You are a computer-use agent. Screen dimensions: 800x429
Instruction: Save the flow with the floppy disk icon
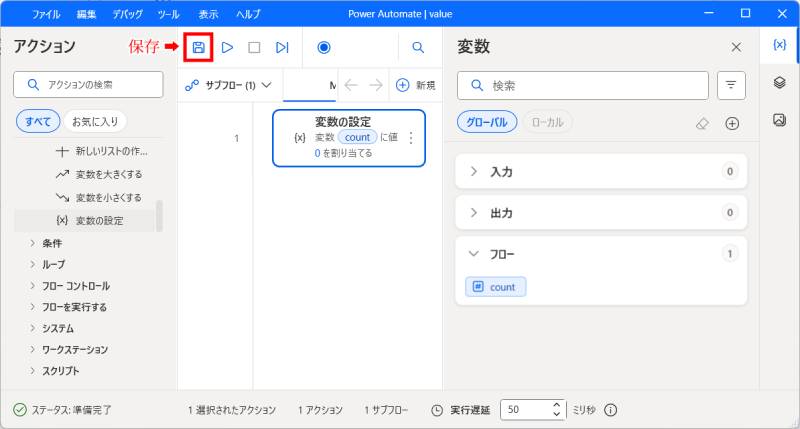click(198, 47)
